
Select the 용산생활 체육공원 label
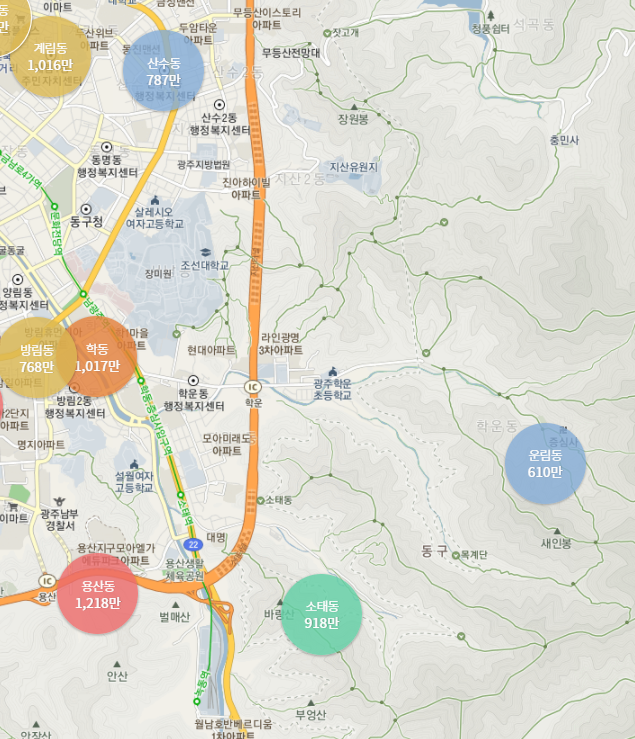(x=184, y=569)
